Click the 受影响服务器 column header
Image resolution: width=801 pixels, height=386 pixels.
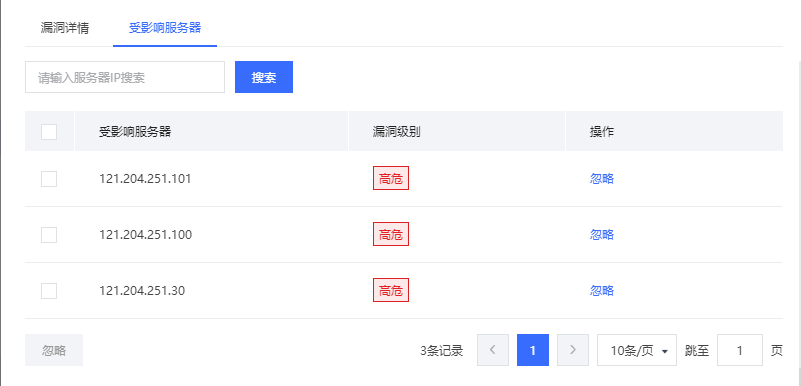click(x=135, y=132)
